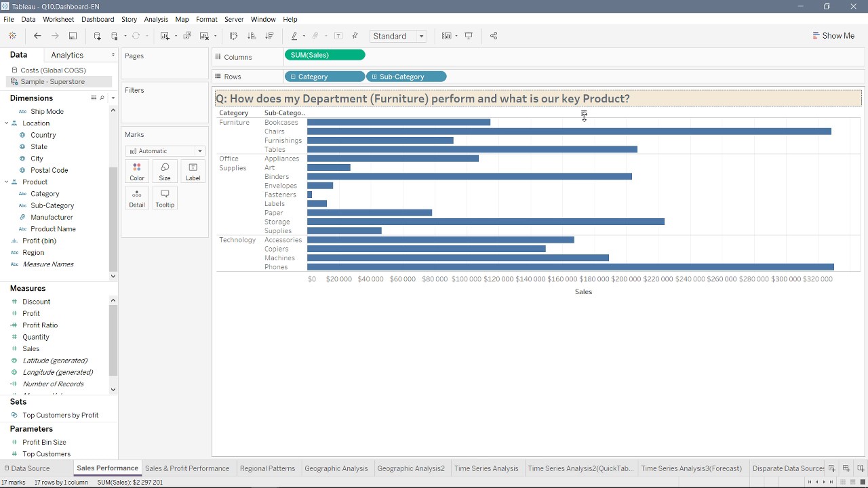Save the workbook via the floppy disk icon

[73, 36]
